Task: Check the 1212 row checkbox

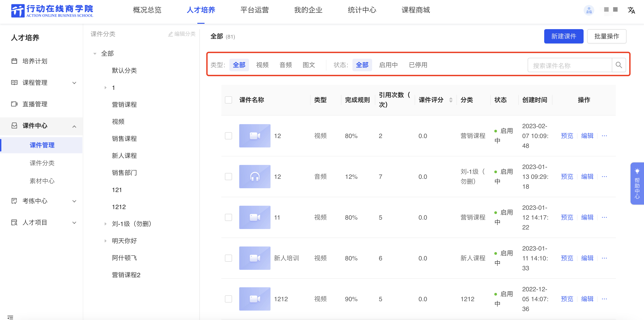Action: 228,299
